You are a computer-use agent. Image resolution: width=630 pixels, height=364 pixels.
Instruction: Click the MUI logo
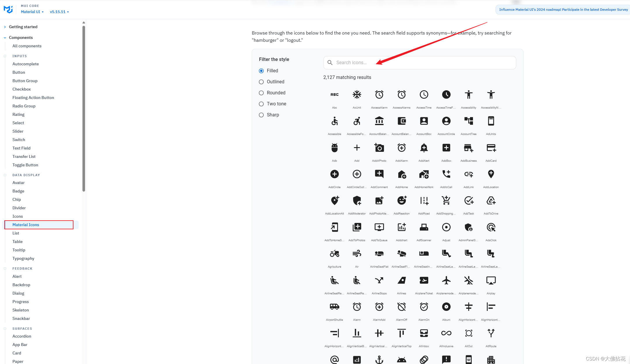[x=8, y=9]
